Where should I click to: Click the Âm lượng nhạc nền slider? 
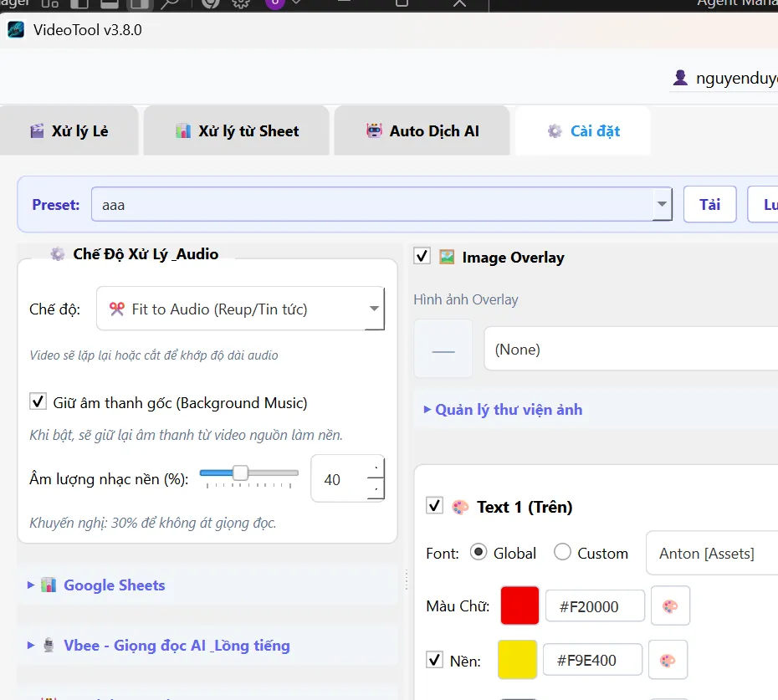click(x=248, y=474)
